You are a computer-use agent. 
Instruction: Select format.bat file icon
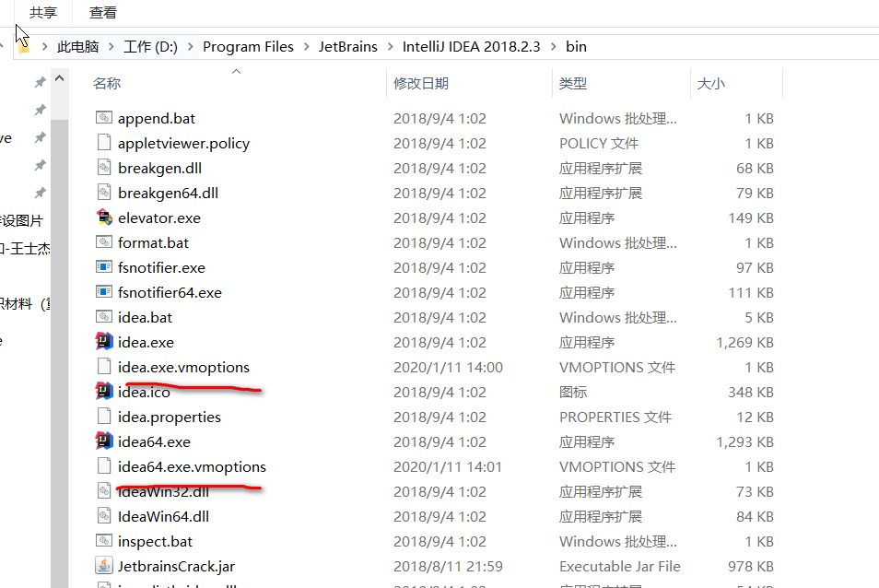click(104, 242)
